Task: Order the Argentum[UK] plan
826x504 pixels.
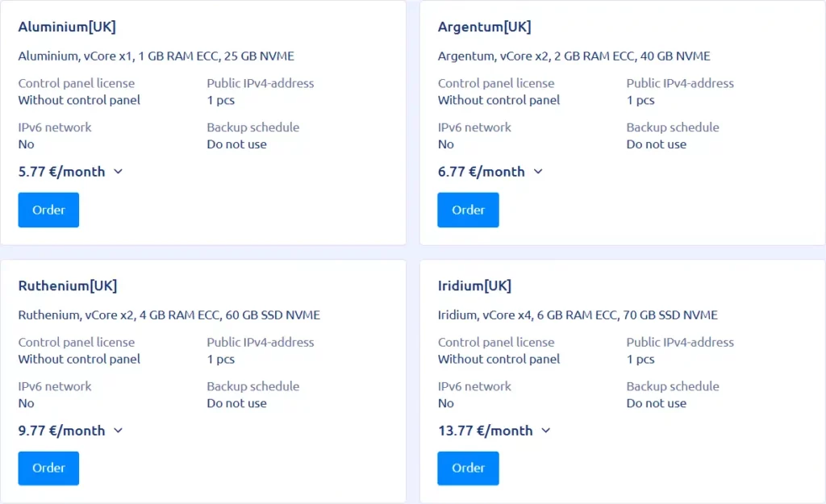Action: pyautogui.click(x=468, y=210)
